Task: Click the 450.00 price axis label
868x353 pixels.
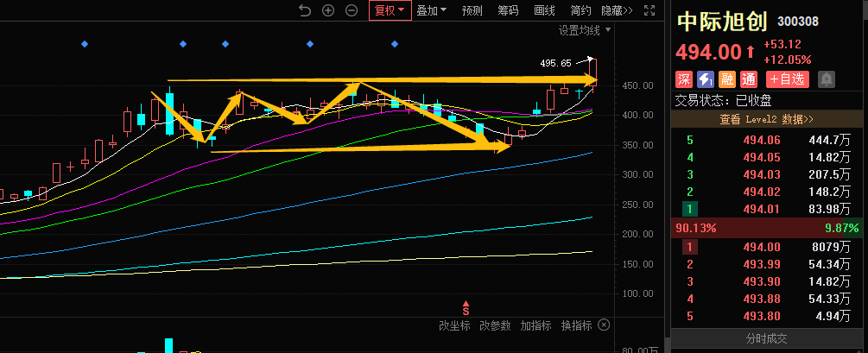Action: (638, 85)
